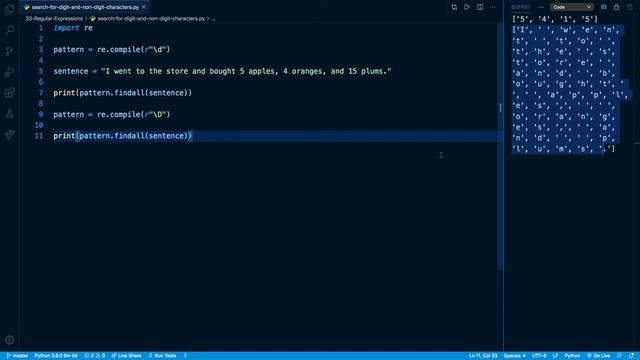The height and width of the screenshot is (360, 640).
Task: Click Run Tests in status bar
Action: [x=162, y=356]
